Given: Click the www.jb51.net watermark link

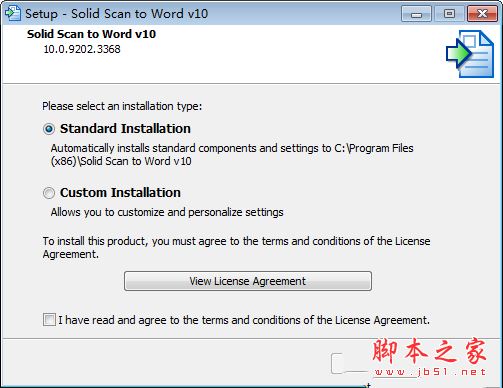Looking at the screenshot, I should [430, 372].
